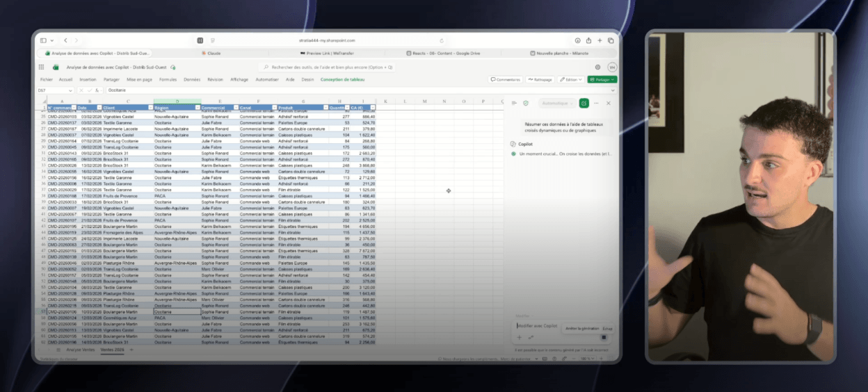Screen dimensions: 868x392
Task: Click the Commentaires button
Action: coord(506,79)
